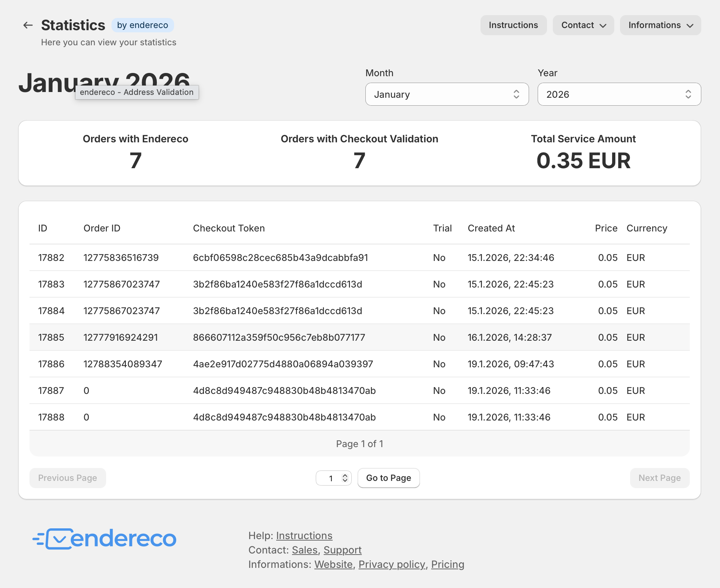Image resolution: width=720 pixels, height=588 pixels.
Task: Open the Privacy policy link
Action: click(392, 564)
